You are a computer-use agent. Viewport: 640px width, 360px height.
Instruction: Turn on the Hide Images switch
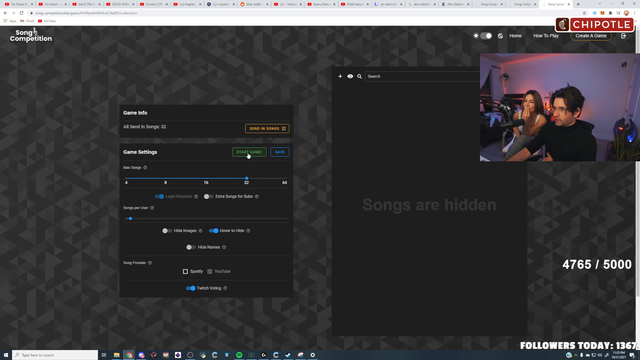(x=167, y=231)
